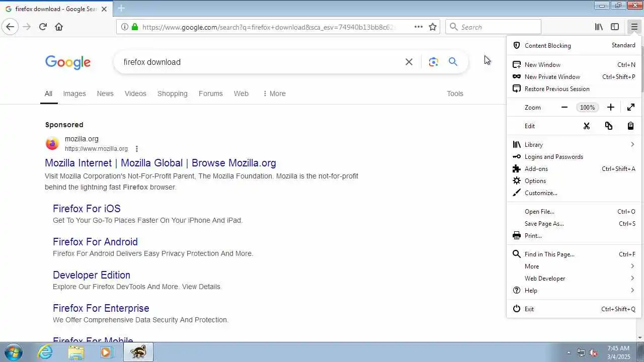Choose New Window
644x362 pixels.
pos(574,64)
